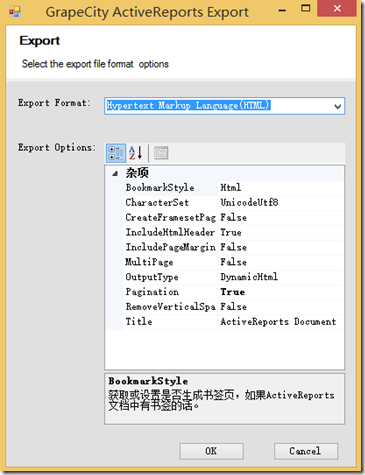The width and height of the screenshot is (365, 475).
Task: Click the app icon in title bar
Action: (15, 12)
